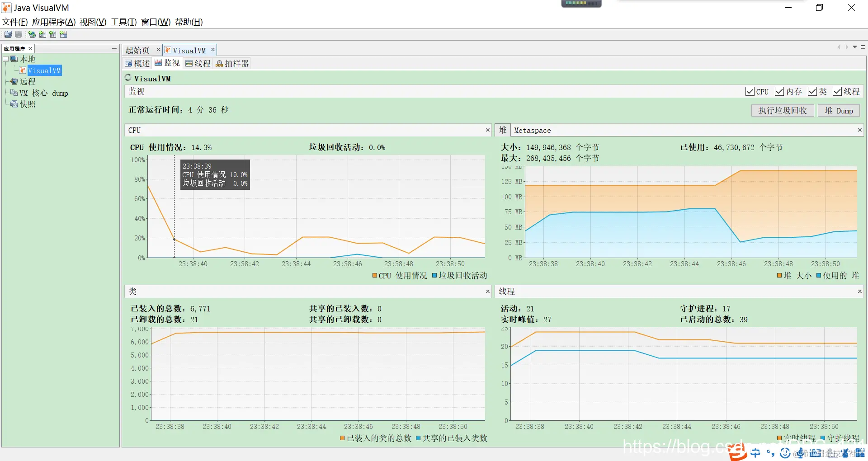
Task: Click the orange CPU 使用情况 legend swatch
Action: (375, 276)
